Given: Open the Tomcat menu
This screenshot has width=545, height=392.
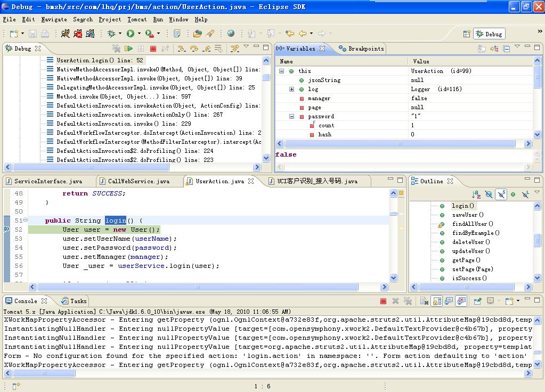Looking at the screenshot, I should [x=136, y=19].
